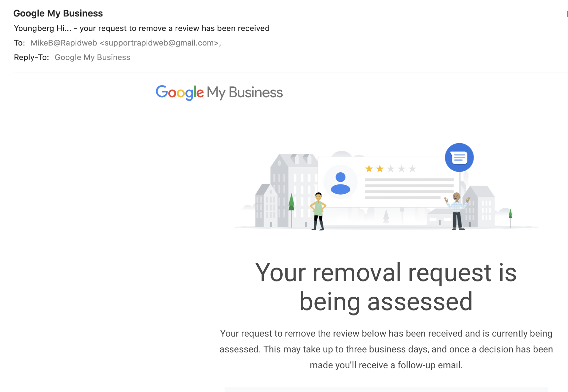
Task: Click the fifth grey rating star
Action: tap(412, 169)
